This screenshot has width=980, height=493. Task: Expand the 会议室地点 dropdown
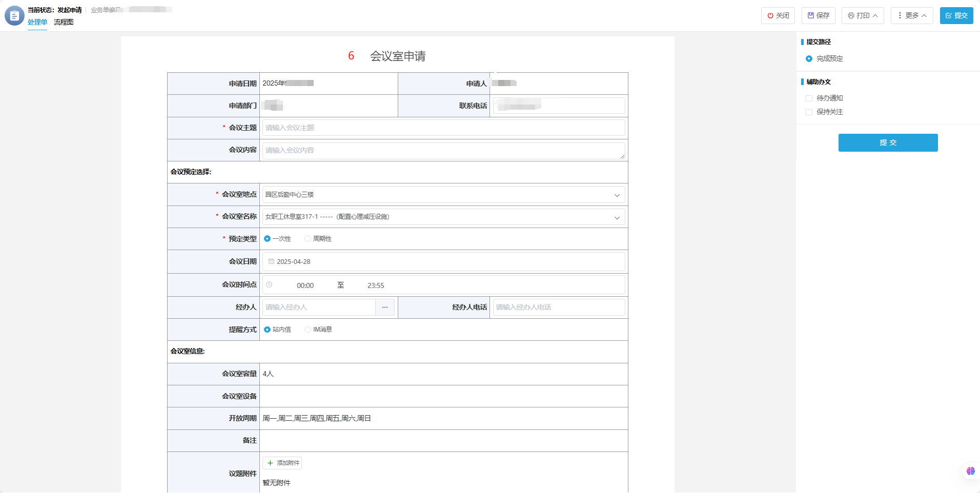(617, 195)
